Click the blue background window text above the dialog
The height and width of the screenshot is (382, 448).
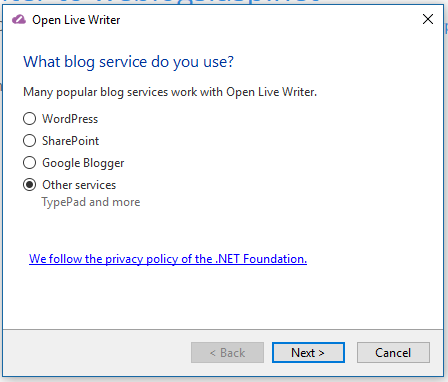click(x=160, y=2)
